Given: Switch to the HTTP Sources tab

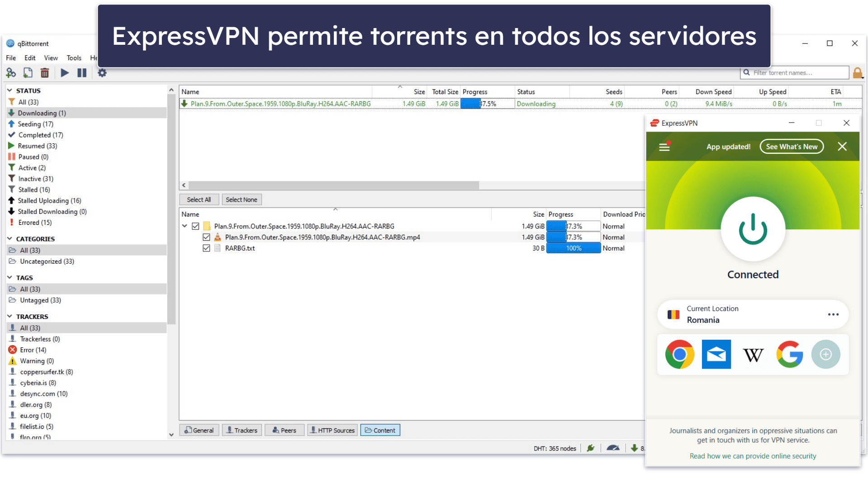Looking at the screenshot, I should (x=332, y=430).
